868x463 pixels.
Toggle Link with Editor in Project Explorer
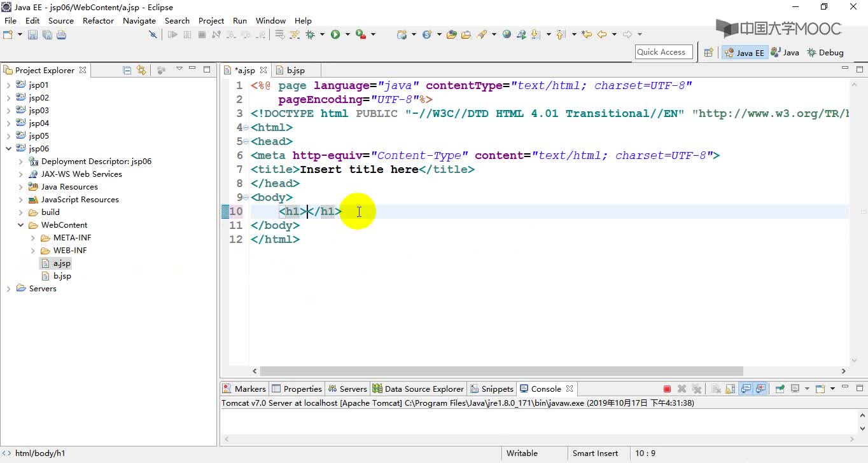coord(141,70)
